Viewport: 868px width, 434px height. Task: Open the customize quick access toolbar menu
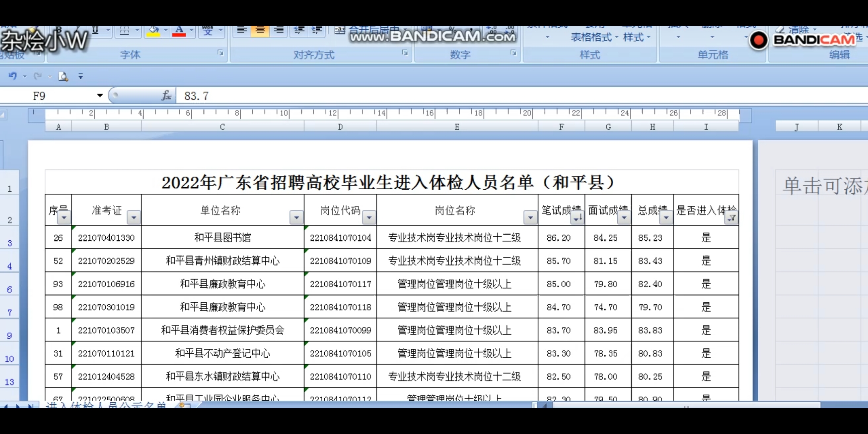click(81, 76)
